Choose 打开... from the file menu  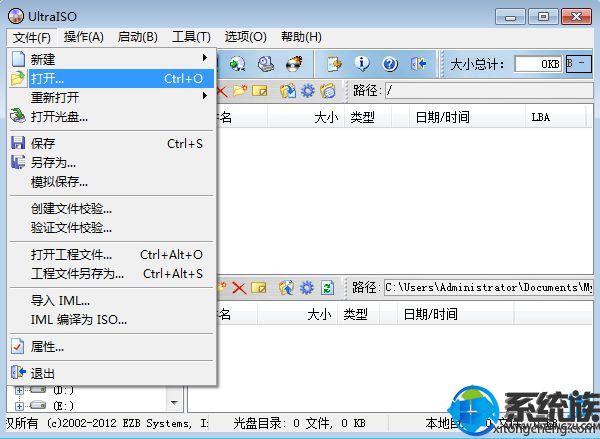pyautogui.click(x=112, y=78)
